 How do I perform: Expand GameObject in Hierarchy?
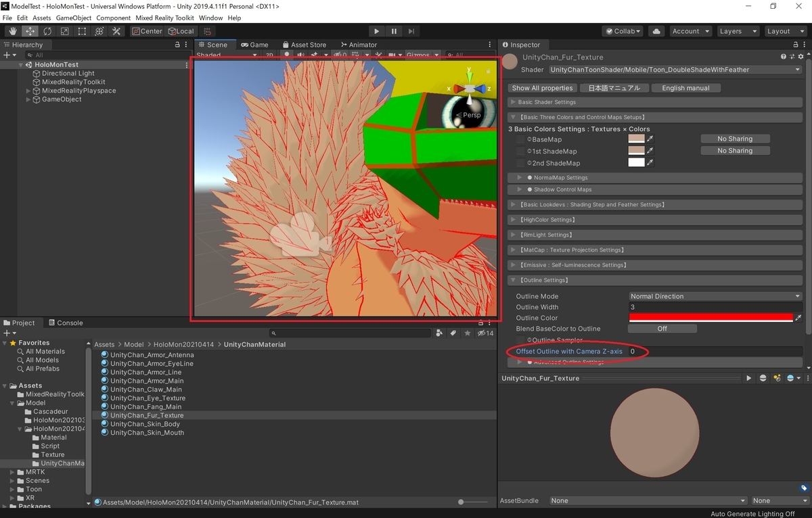tap(28, 99)
